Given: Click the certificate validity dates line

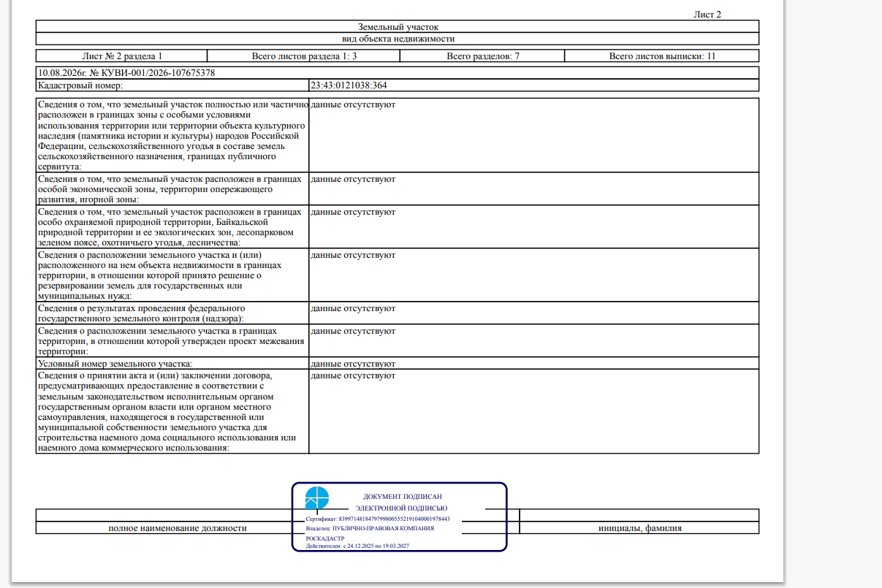Looking at the screenshot, I should pos(357,546).
